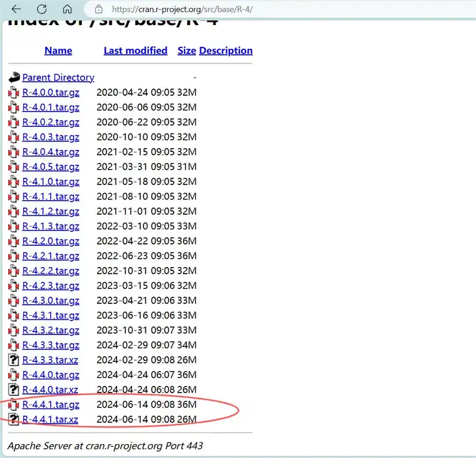The image size is (476, 458).
Task: Download R-4.4.0.tar.gz
Action: [51, 375]
